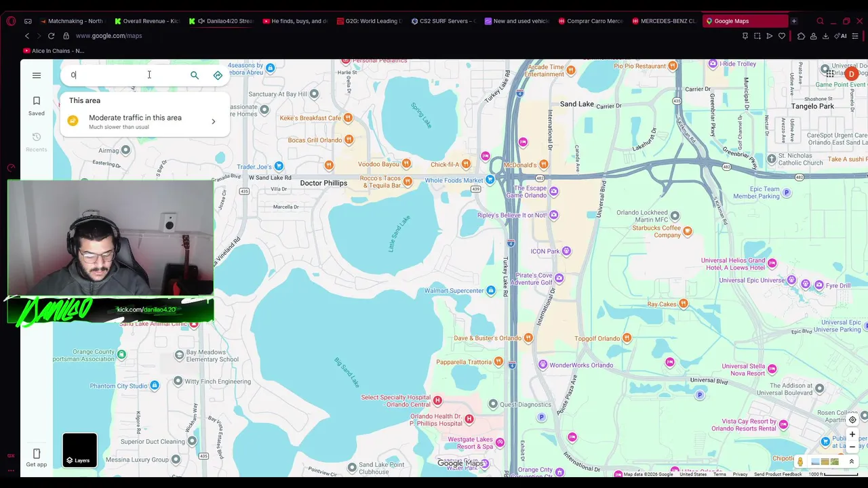Click the Little Sand Lake label

coord(399,234)
